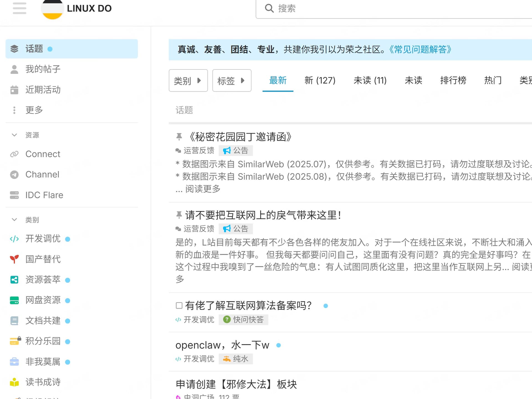
Task: Open topic 《秘密花园园丁邀请函》
Action: 240,137
